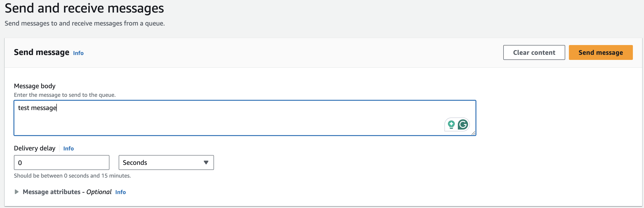Click the Seconds dropdown arrow
644x208 pixels.
click(x=206, y=162)
